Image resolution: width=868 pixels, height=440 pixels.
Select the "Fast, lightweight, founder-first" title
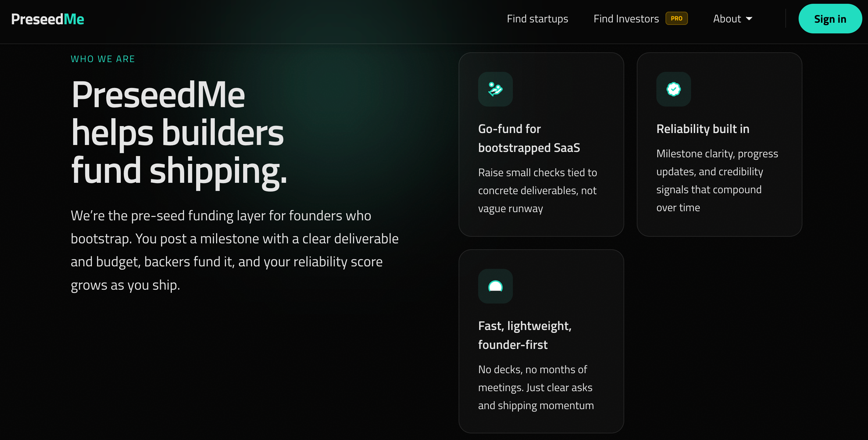pyautogui.click(x=524, y=335)
